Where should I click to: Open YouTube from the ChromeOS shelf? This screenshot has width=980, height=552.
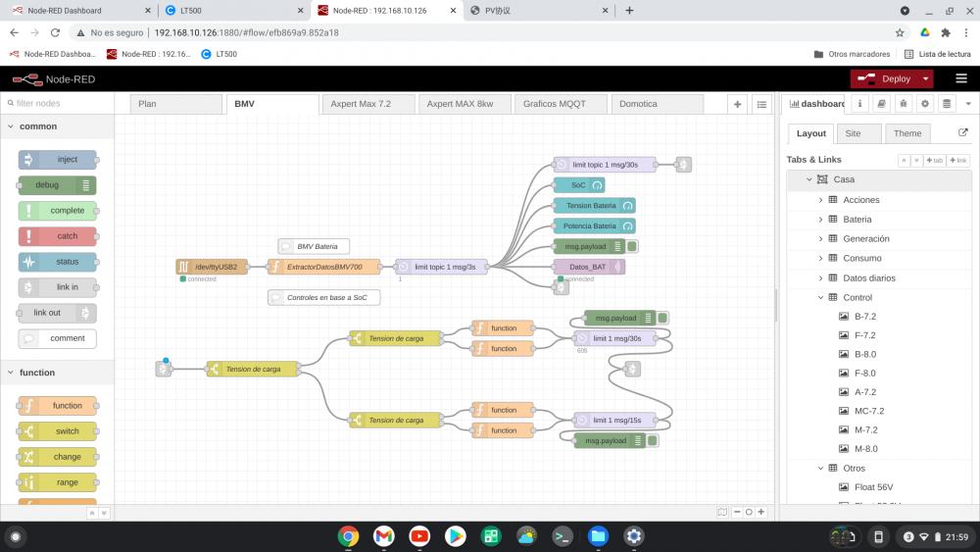click(419, 535)
